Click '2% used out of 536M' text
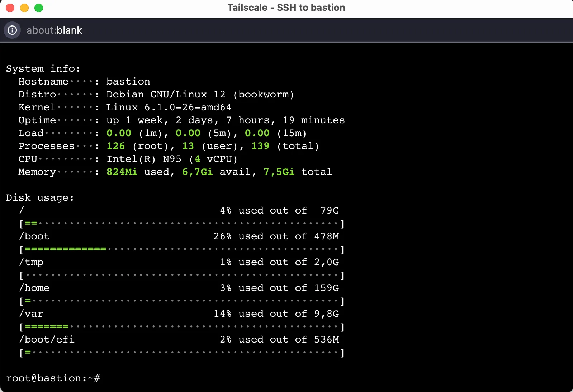573x392 pixels. pyautogui.click(x=280, y=339)
